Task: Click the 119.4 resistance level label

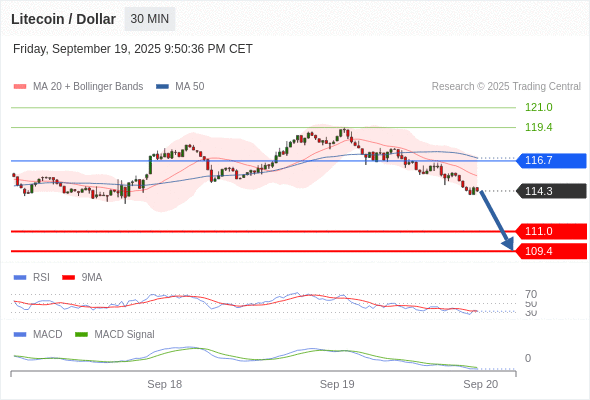Action: click(539, 128)
